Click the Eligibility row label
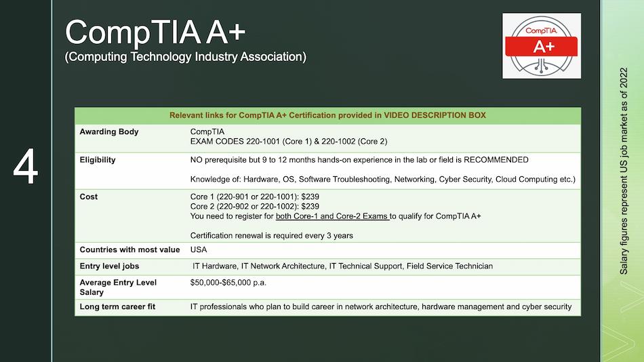The image size is (644, 362). click(x=98, y=160)
